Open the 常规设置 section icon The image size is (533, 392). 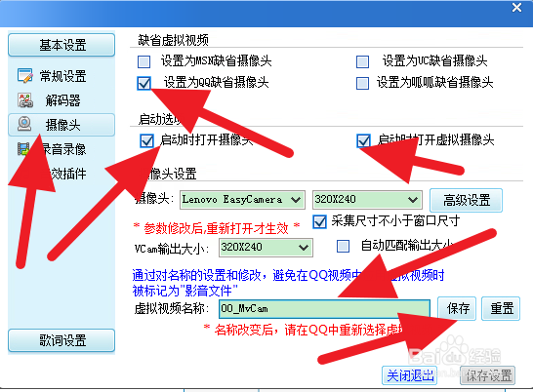[x=25, y=76]
